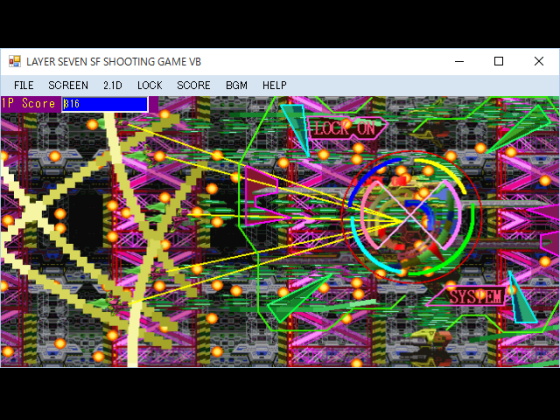Screen dimensions: 560x420
Task: Click the window title text
Action: pyautogui.click(x=114, y=62)
